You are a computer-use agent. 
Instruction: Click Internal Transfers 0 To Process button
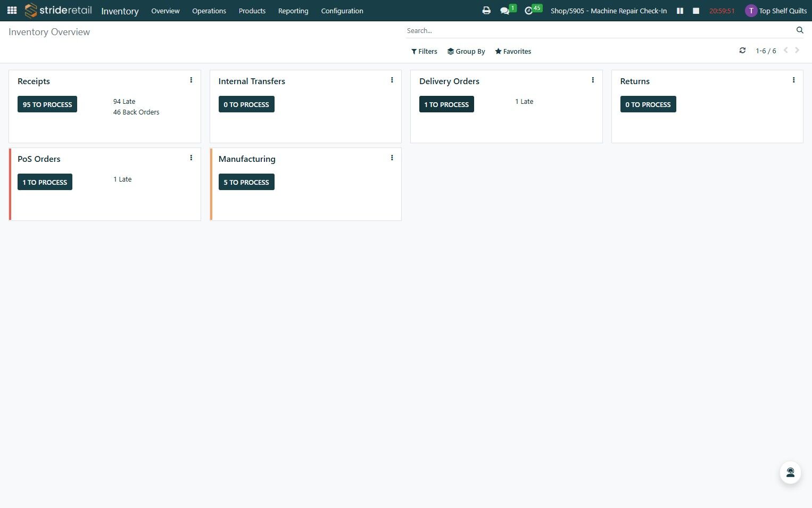[x=246, y=104]
